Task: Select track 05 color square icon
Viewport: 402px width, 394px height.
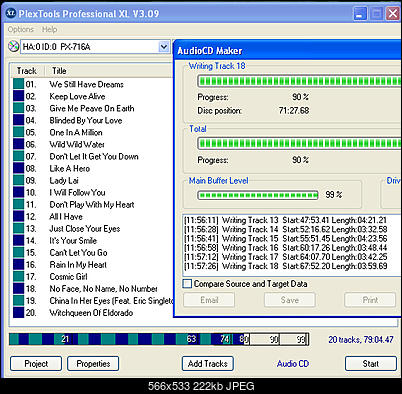Action: coord(18,132)
